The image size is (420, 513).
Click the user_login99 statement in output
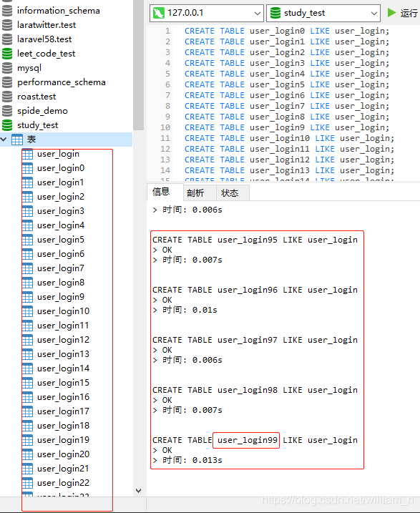coord(255,440)
